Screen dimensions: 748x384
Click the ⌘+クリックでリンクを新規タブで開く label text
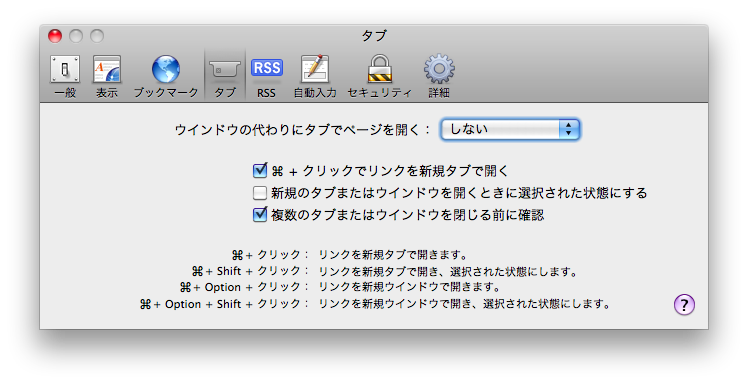coord(390,171)
